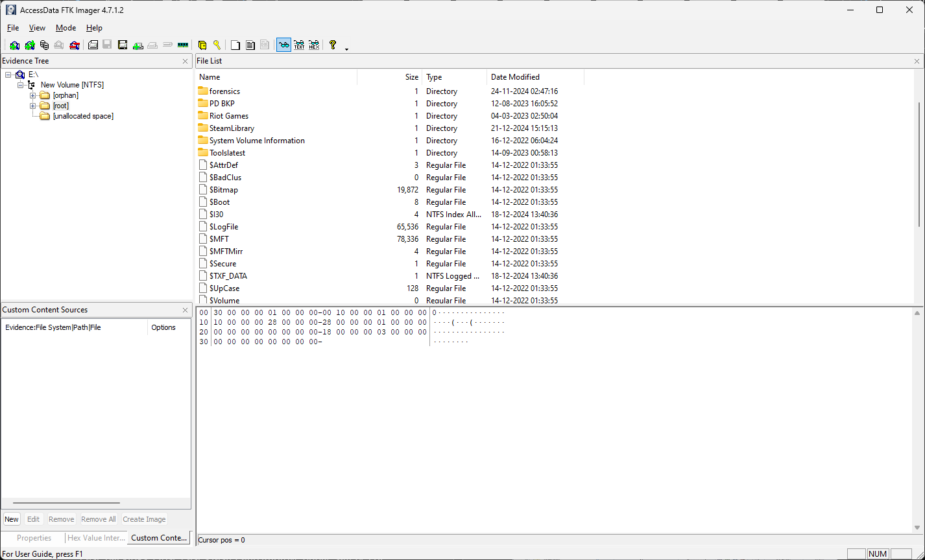
Task: Click the Edit button in Custom Content
Action: (x=34, y=519)
